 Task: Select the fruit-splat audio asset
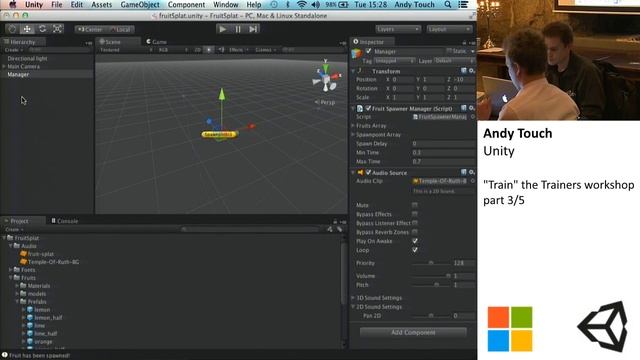pyautogui.click(x=37, y=254)
